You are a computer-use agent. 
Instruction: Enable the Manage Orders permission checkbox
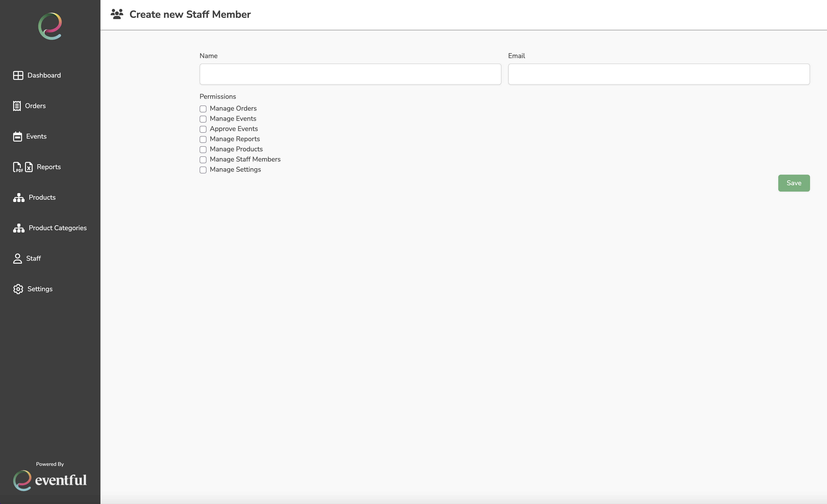pos(203,109)
